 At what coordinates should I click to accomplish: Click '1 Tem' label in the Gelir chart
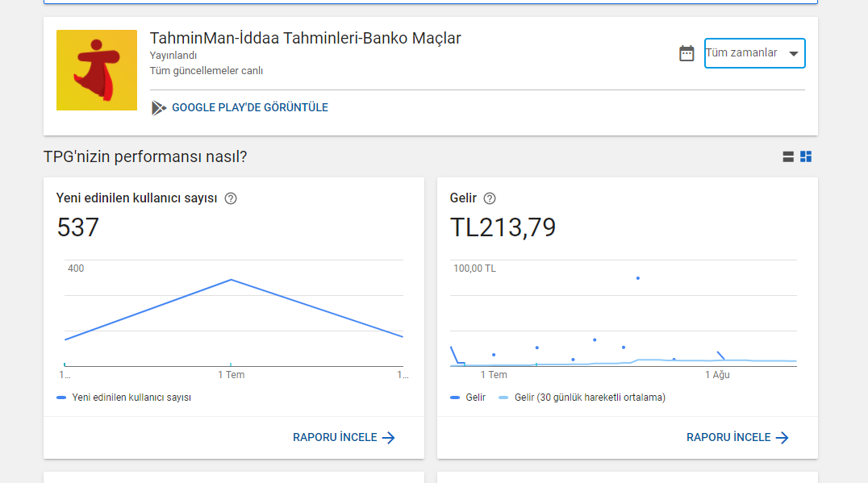pos(493,375)
